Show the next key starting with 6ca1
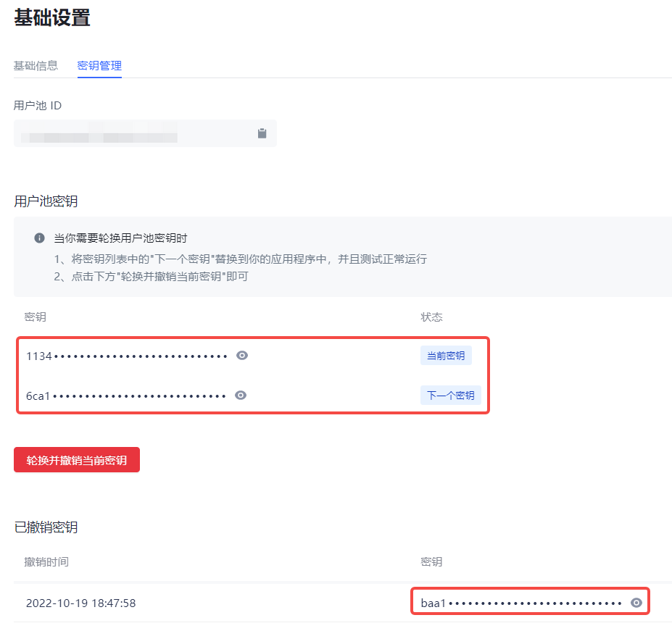 point(241,395)
